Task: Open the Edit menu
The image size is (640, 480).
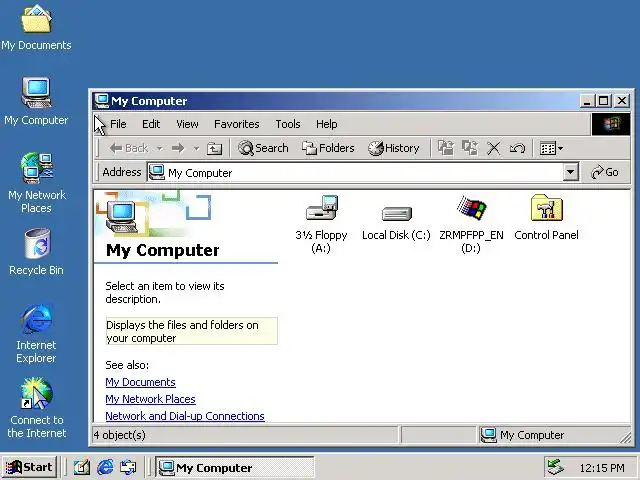Action: point(151,124)
